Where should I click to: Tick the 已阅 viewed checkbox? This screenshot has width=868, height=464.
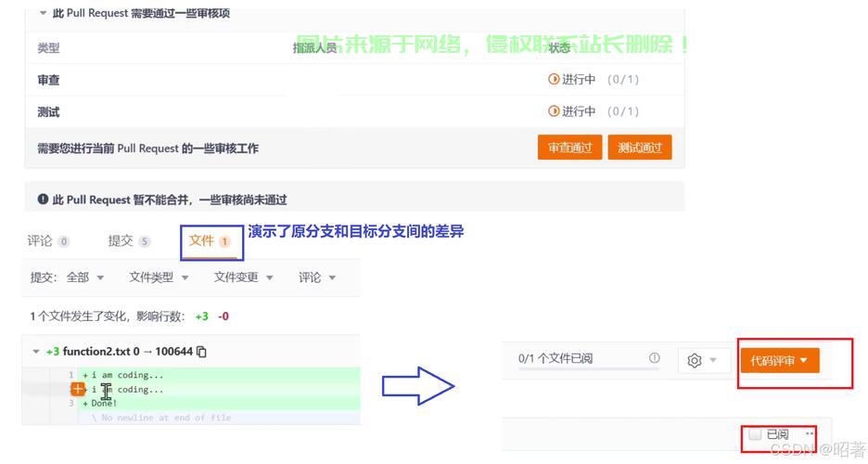(x=755, y=434)
